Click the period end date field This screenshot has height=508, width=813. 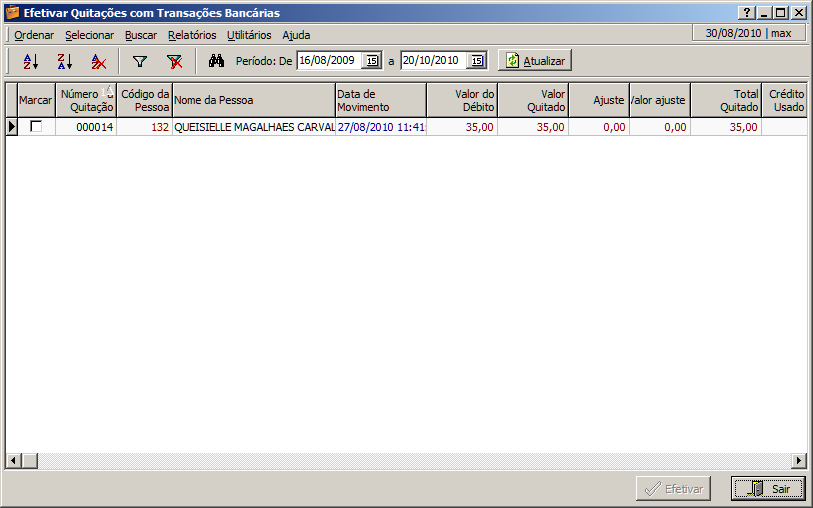click(433, 61)
